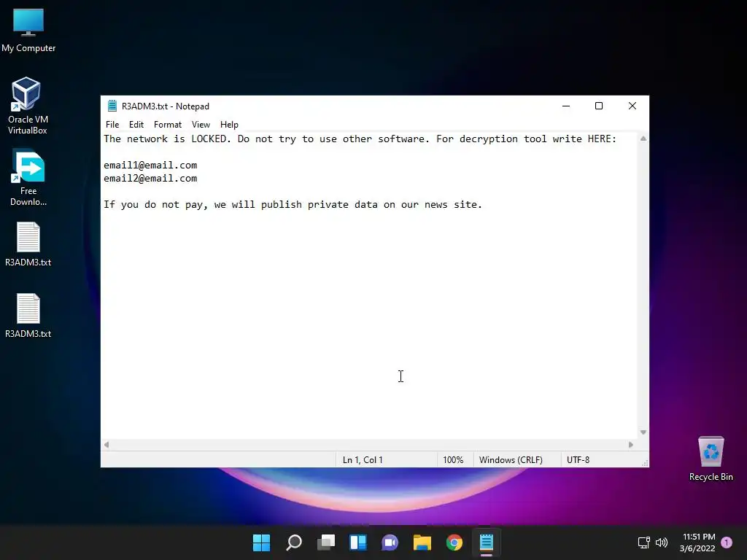Maximize the Notepad window

point(599,106)
